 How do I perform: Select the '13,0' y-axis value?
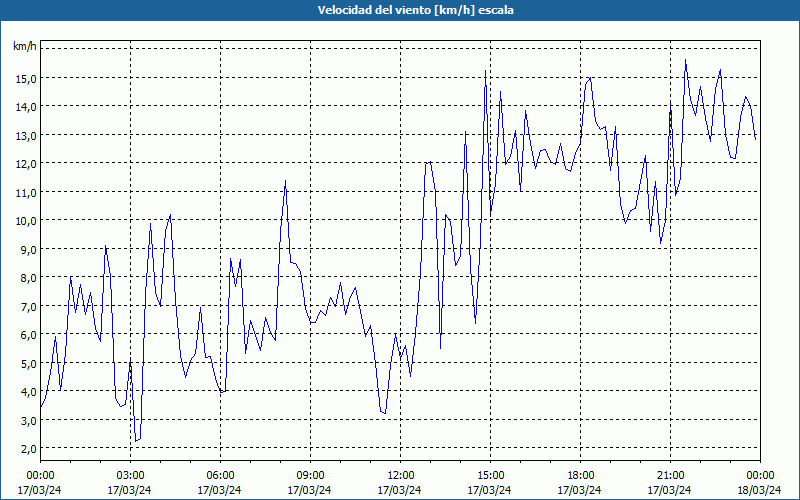26,135
